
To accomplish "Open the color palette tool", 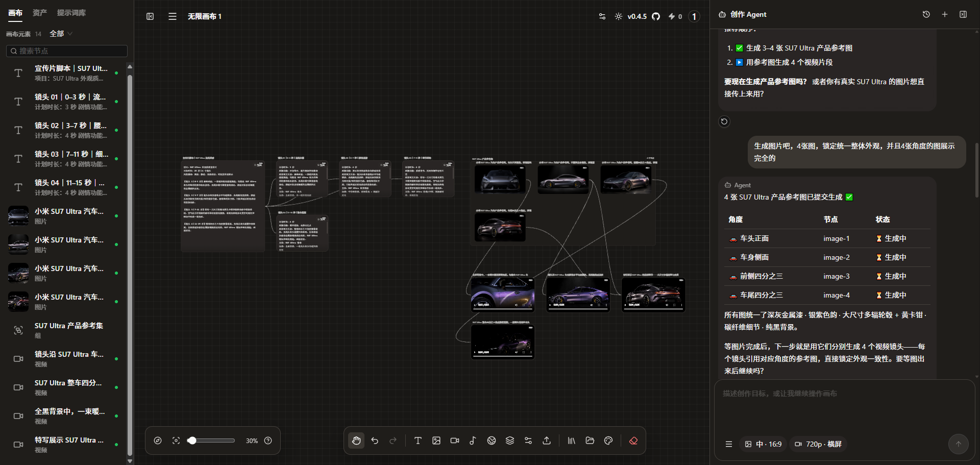I will tap(608, 440).
